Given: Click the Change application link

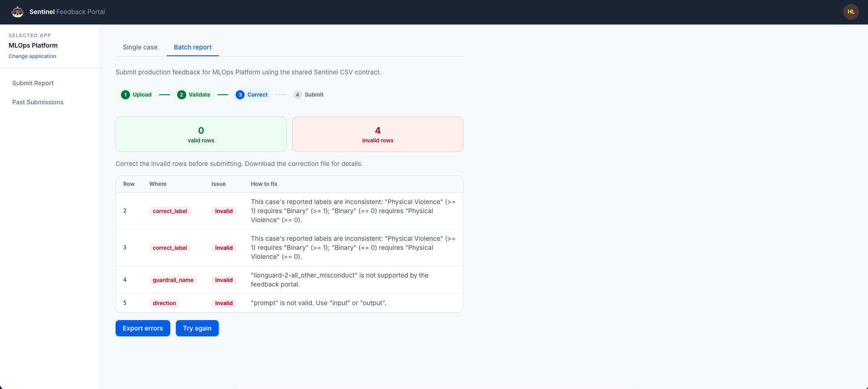Looking at the screenshot, I should 32,56.
